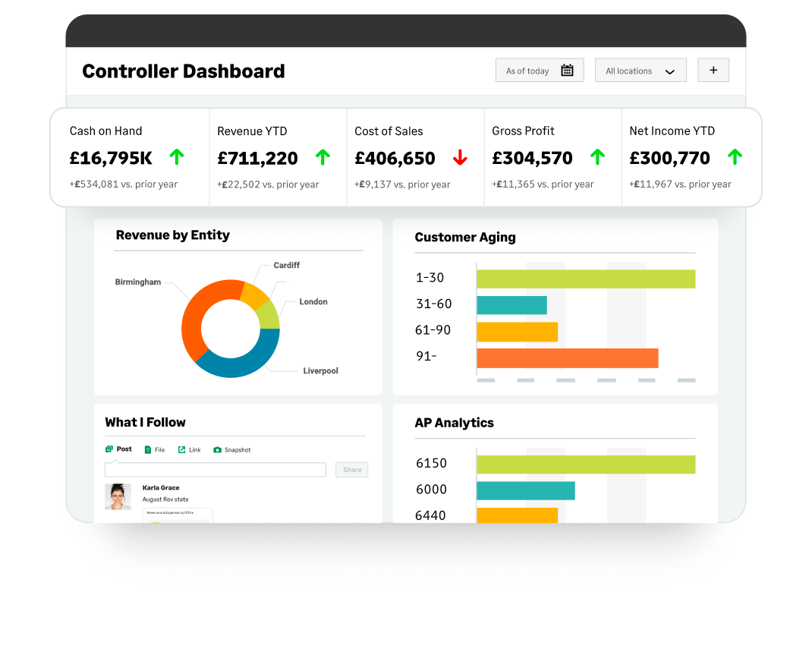812x668 pixels.
Task: Open the attached report thumbnail below August Rev state
Action: [178, 515]
